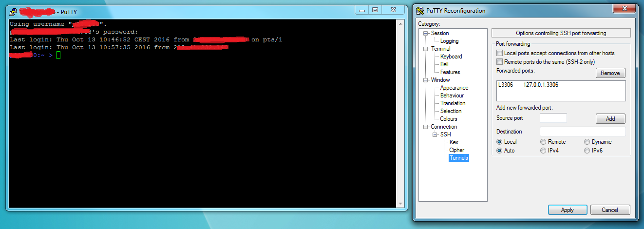Select the Auto protocol radio button

tap(499, 151)
